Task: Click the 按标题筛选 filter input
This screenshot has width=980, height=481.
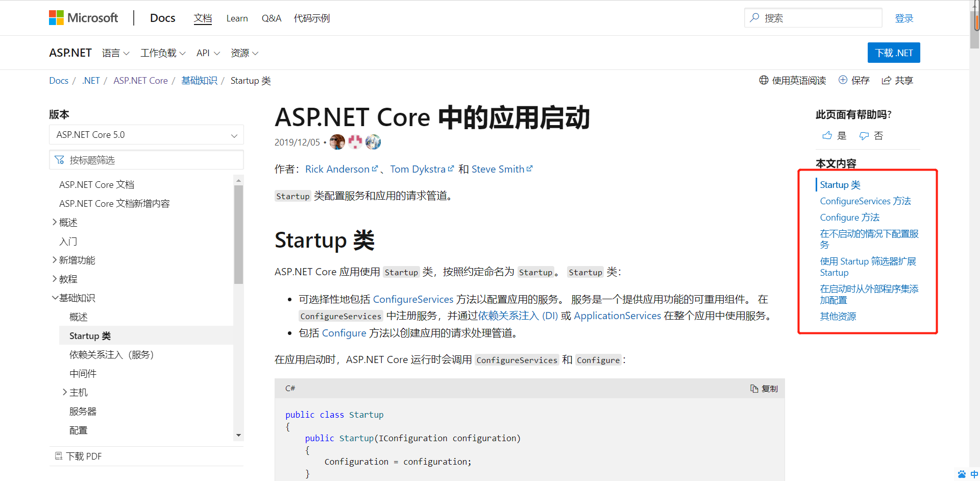Action: [146, 160]
